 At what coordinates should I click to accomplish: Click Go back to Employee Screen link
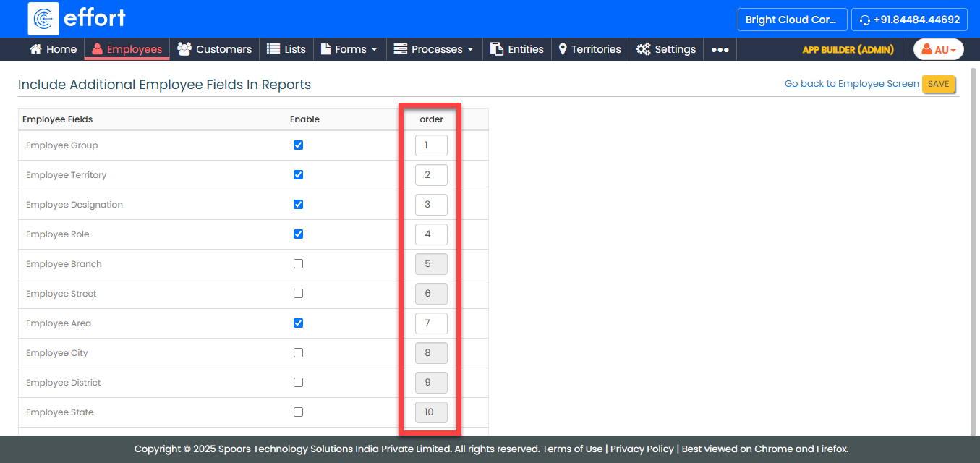(x=851, y=84)
